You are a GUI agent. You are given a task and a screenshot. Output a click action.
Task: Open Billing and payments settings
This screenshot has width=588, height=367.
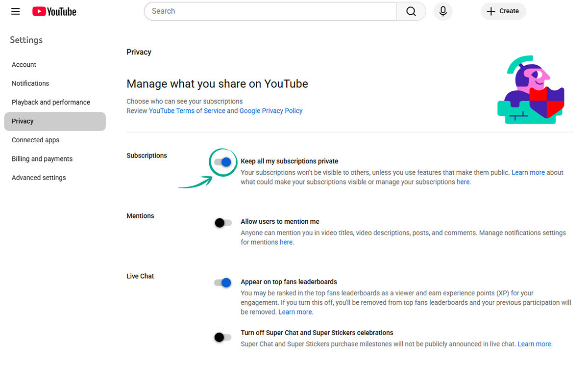click(42, 159)
